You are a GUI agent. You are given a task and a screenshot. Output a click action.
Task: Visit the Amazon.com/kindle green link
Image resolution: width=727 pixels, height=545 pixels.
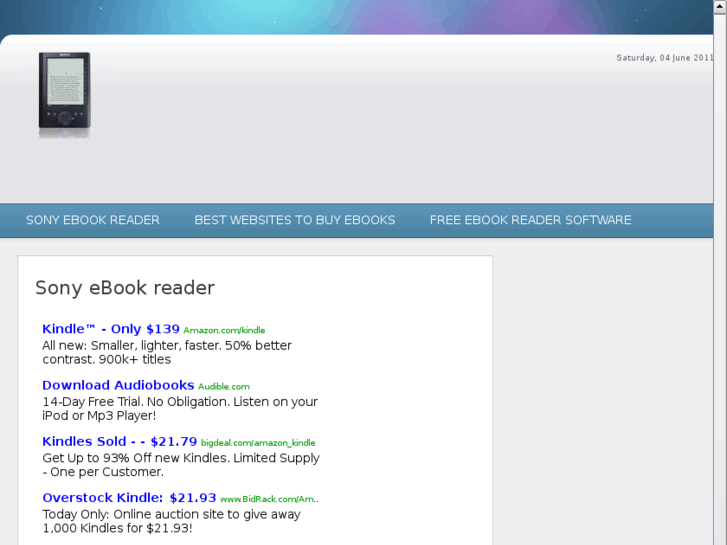tap(224, 330)
